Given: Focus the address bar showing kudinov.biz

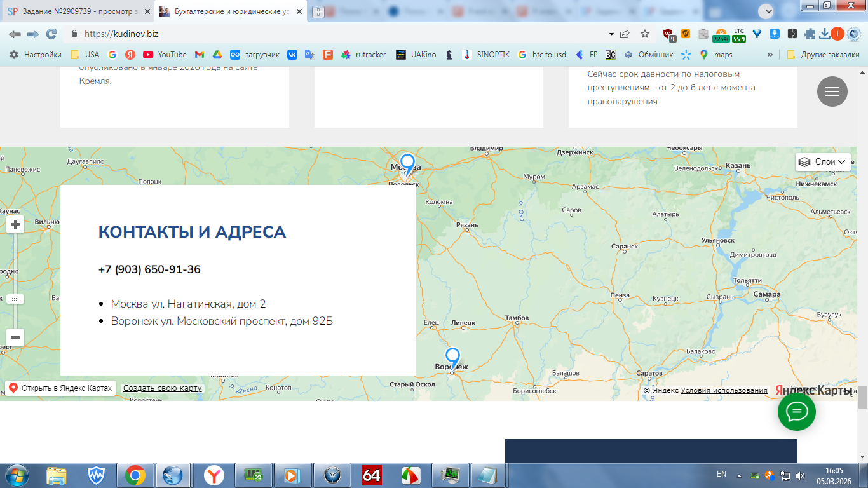Looking at the screenshot, I should [343, 34].
